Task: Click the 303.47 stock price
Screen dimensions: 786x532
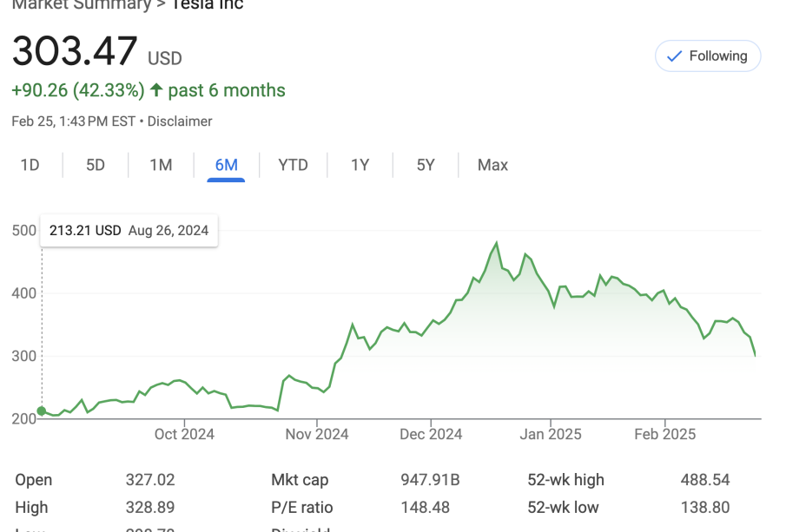Action: (75, 50)
